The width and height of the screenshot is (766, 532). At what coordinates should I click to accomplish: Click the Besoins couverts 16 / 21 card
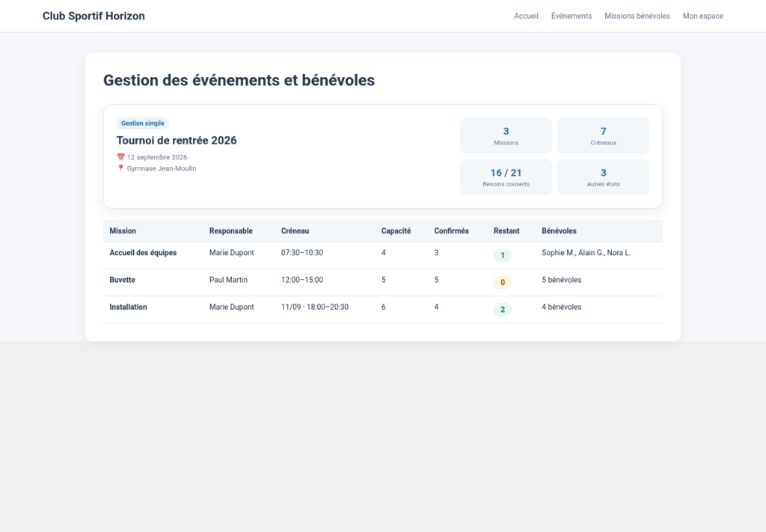tap(506, 177)
